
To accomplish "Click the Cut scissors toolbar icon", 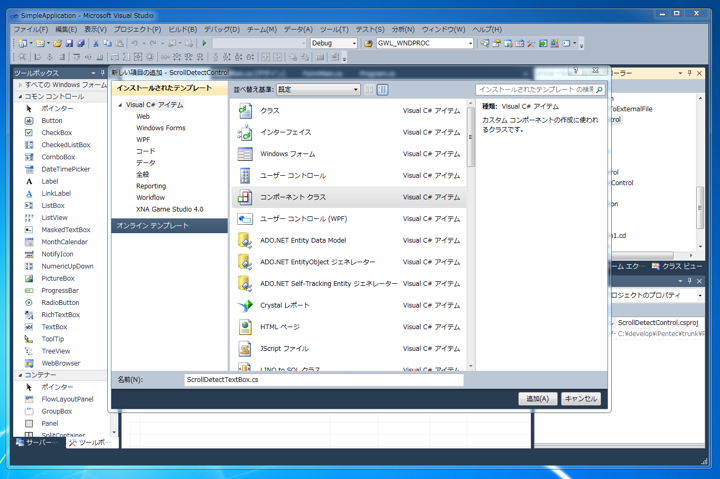I will [x=96, y=43].
